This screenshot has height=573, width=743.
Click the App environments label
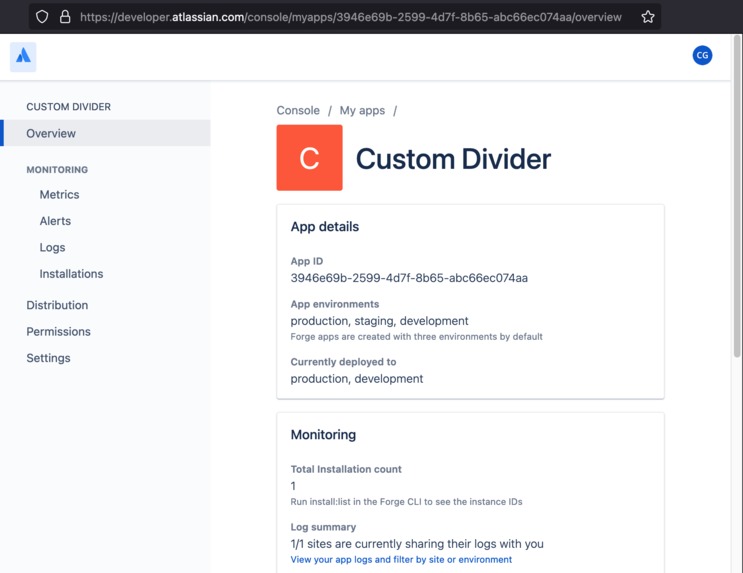coord(335,304)
